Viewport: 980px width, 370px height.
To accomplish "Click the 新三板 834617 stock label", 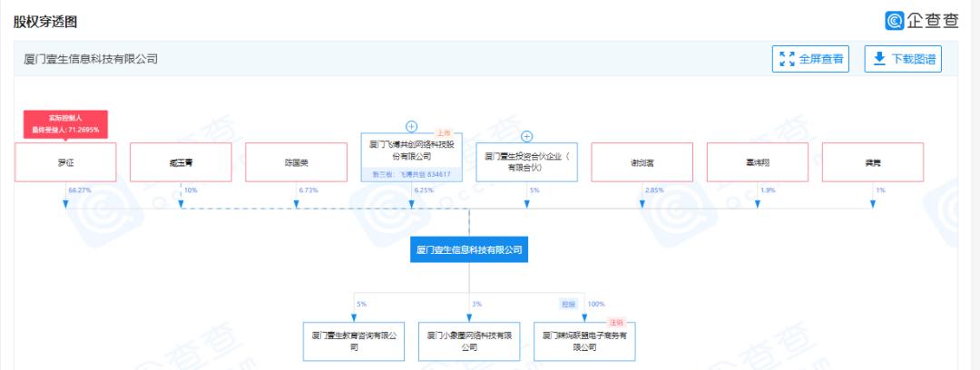I will click(411, 175).
